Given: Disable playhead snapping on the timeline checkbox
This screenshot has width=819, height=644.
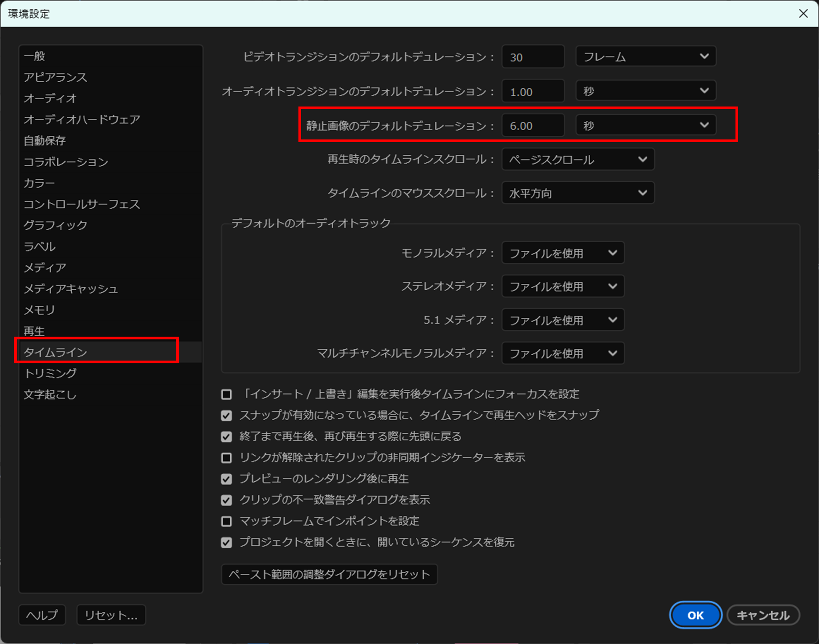Looking at the screenshot, I should point(226,415).
